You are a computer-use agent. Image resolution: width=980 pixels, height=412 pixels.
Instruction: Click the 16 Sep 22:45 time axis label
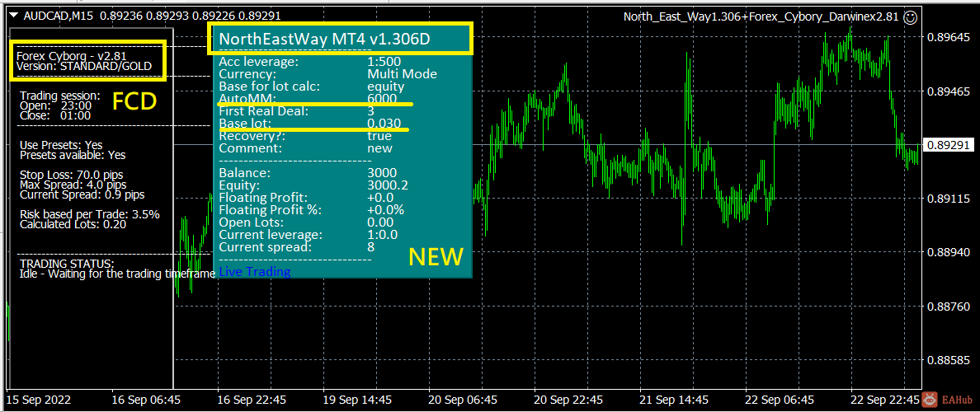[x=252, y=399]
